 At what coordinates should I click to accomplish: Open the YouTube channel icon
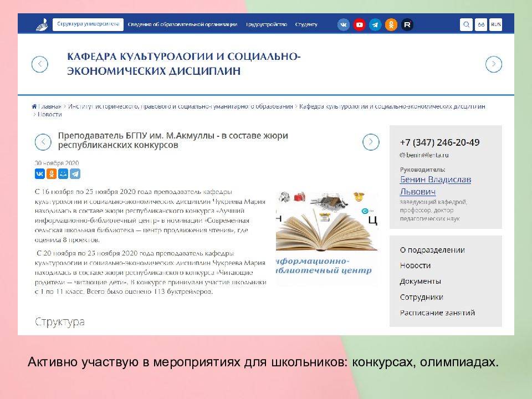pos(359,25)
